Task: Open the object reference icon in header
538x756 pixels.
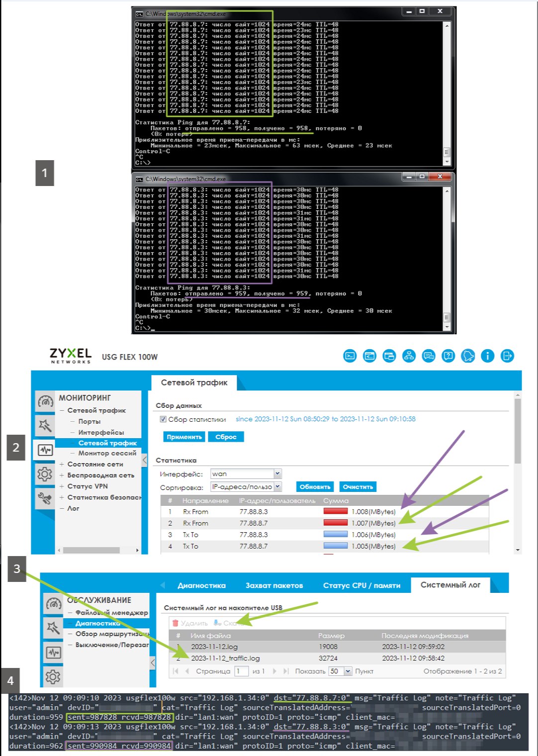Action: (x=389, y=356)
